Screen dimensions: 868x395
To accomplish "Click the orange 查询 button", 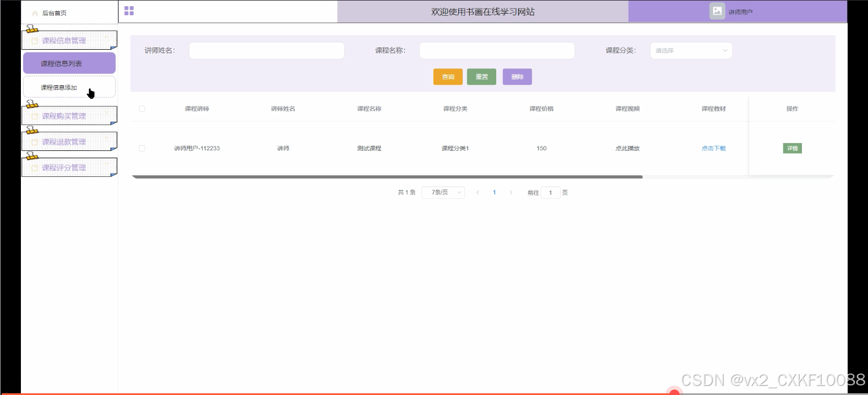I will tap(448, 77).
